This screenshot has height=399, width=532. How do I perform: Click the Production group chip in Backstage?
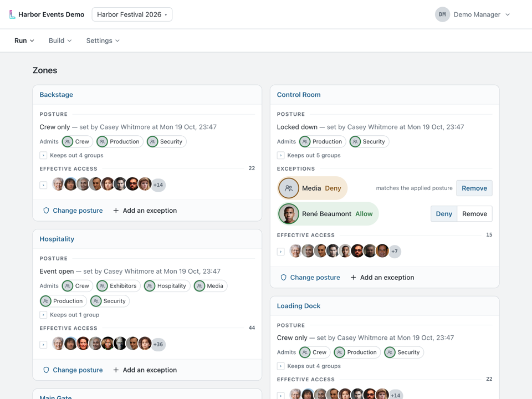pyautogui.click(x=120, y=141)
